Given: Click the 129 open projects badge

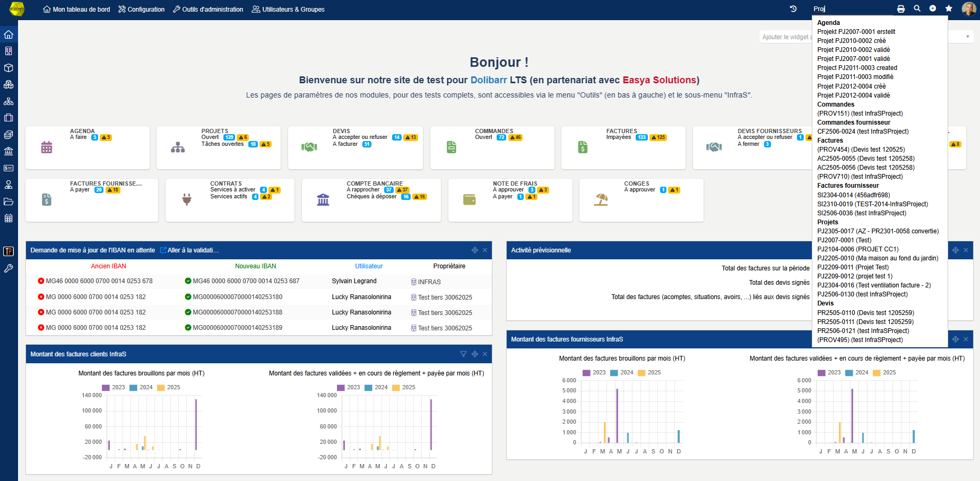Looking at the screenshot, I should click(x=229, y=137).
